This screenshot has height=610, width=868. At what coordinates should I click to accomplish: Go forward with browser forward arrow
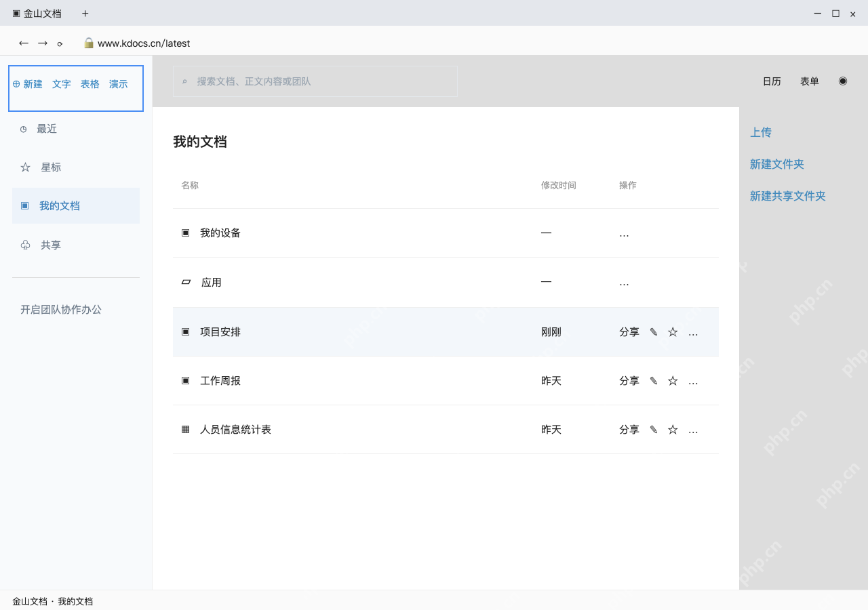(x=43, y=43)
